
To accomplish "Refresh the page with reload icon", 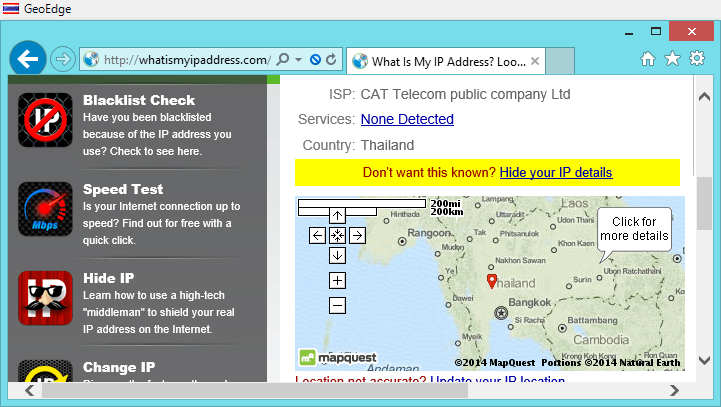I will tap(331, 60).
